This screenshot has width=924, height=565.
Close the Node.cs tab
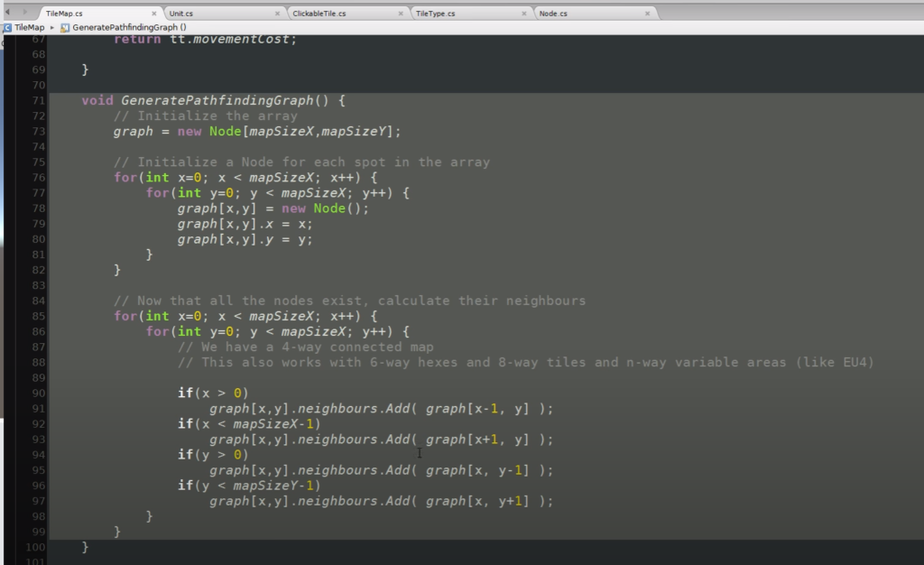point(647,13)
